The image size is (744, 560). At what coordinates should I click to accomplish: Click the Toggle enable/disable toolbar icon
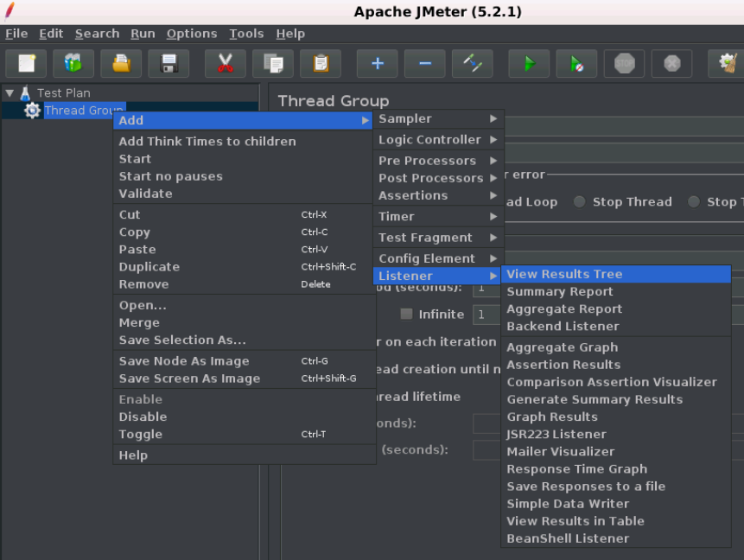coord(472,63)
